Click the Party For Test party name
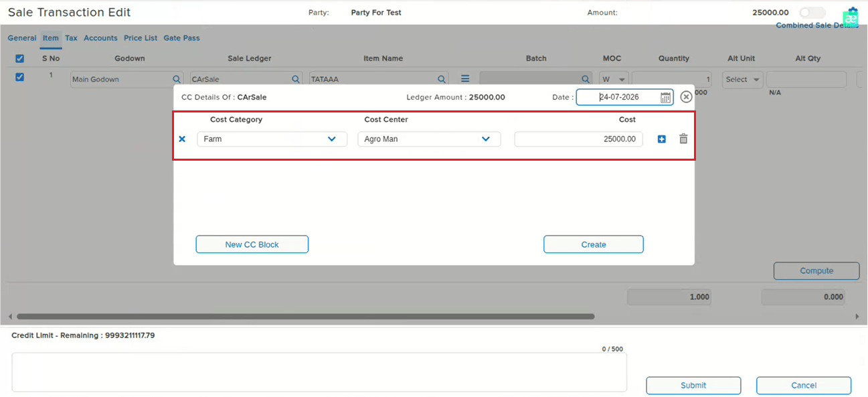The width and height of the screenshot is (868, 397). (376, 13)
